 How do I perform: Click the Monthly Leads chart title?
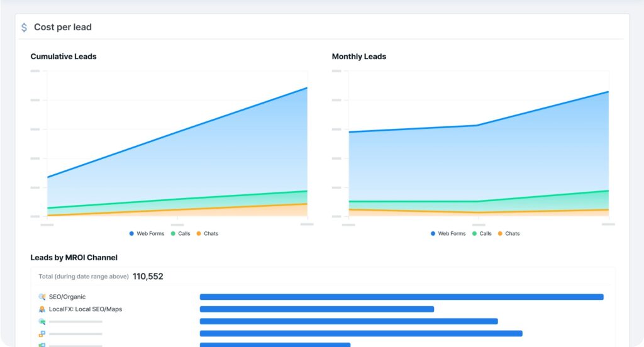(x=359, y=57)
